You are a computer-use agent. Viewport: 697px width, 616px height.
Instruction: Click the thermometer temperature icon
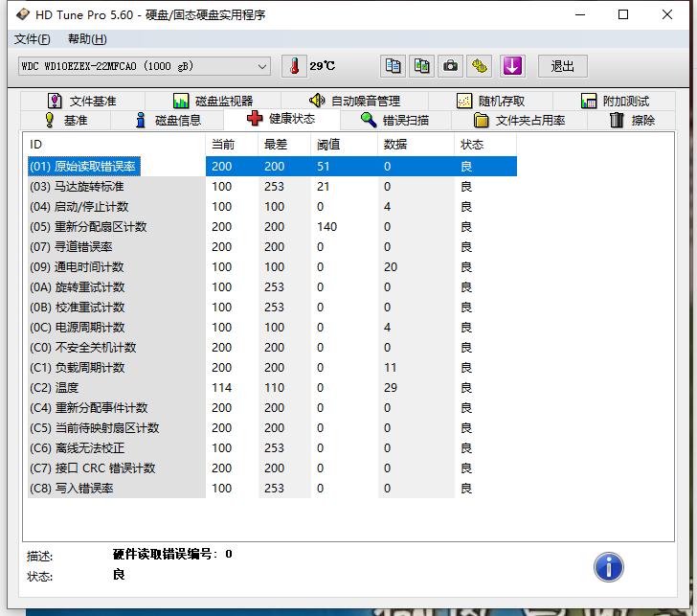pos(294,66)
